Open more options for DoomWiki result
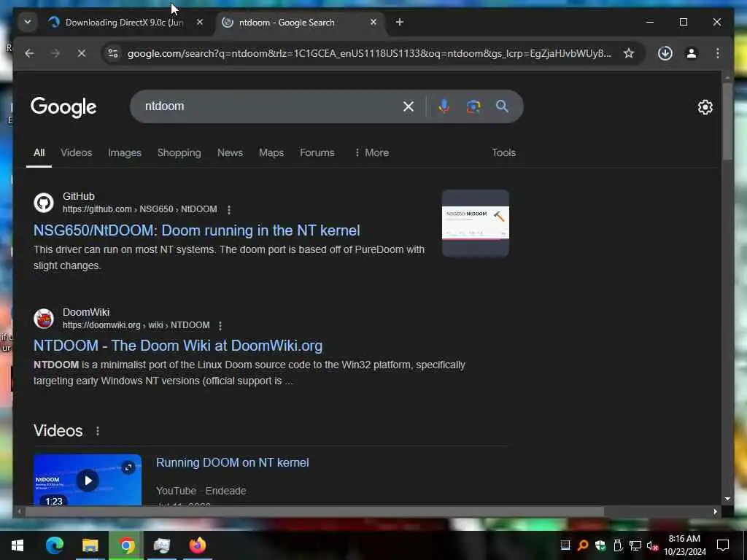 click(x=220, y=326)
